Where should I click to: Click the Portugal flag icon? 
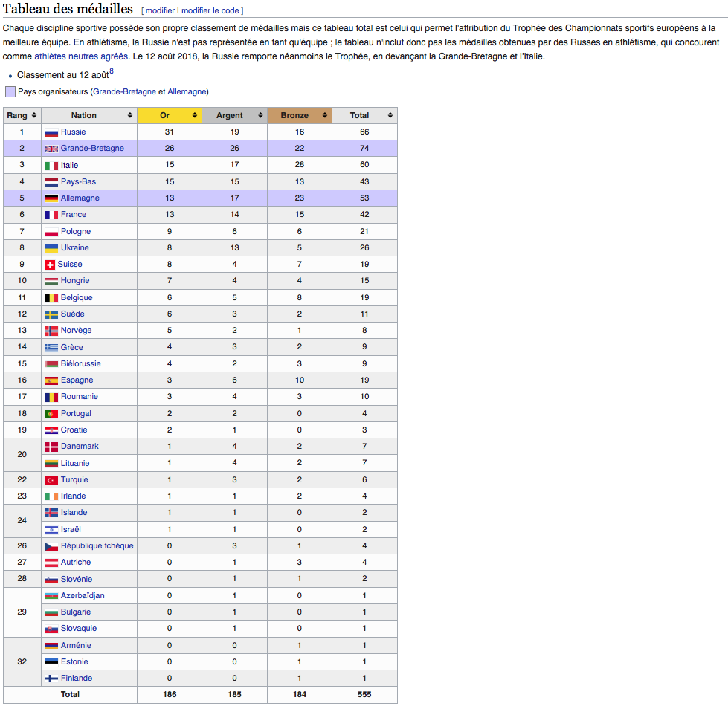pyautogui.click(x=51, y=414)
